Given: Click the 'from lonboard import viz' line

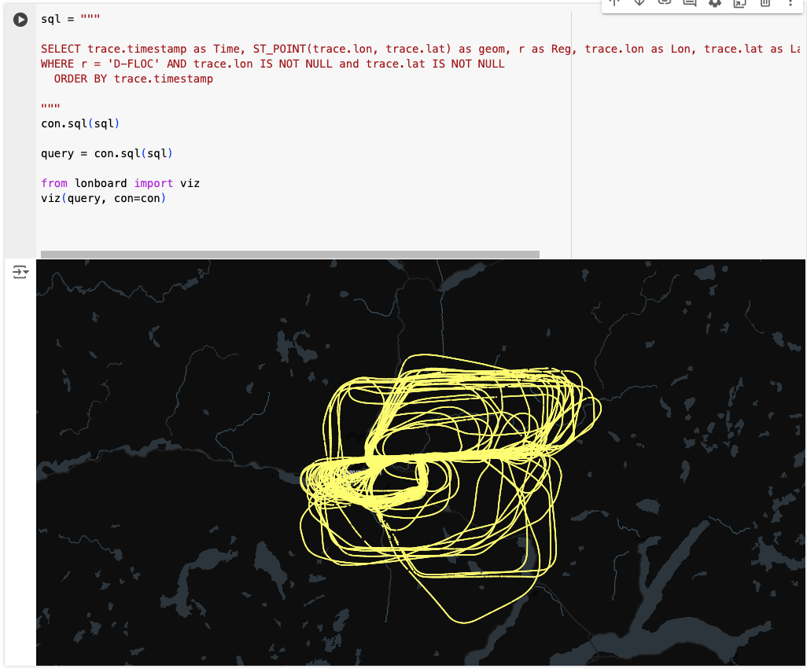Looking at the screenshot, I should tap(120, 183).
